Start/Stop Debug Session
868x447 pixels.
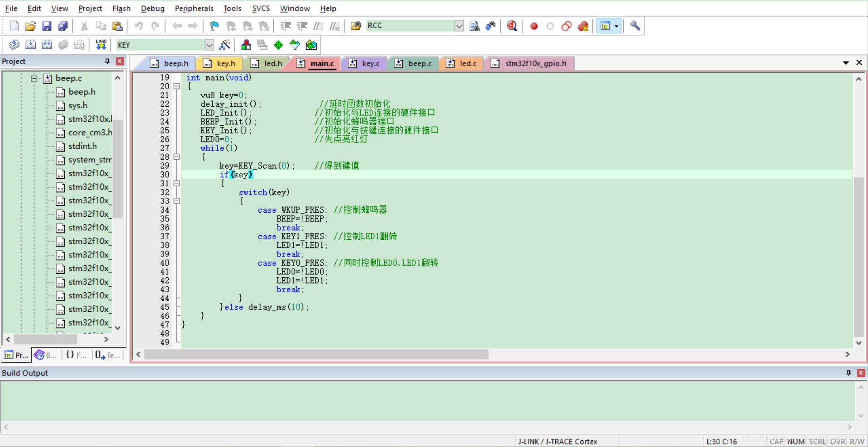click(512, 26)
